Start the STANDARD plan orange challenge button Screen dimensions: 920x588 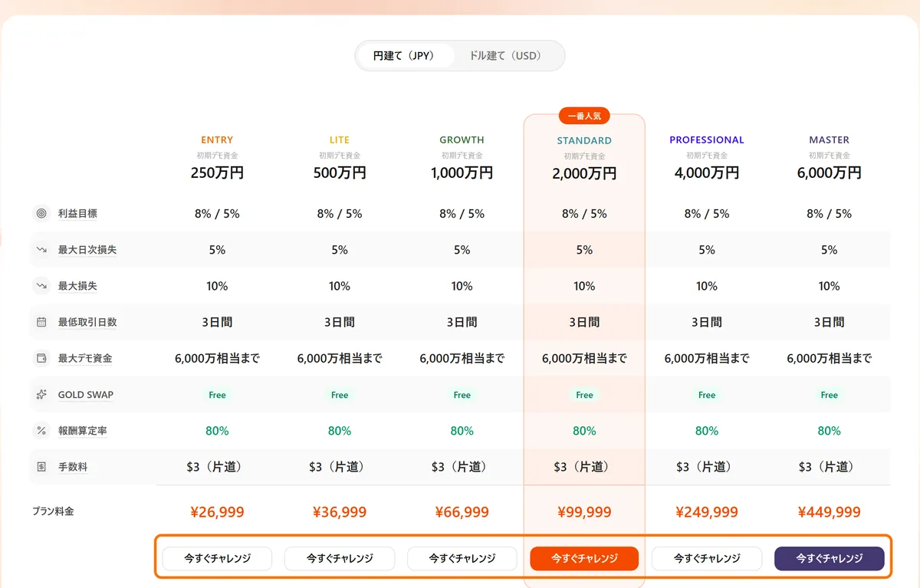point(584,559)
